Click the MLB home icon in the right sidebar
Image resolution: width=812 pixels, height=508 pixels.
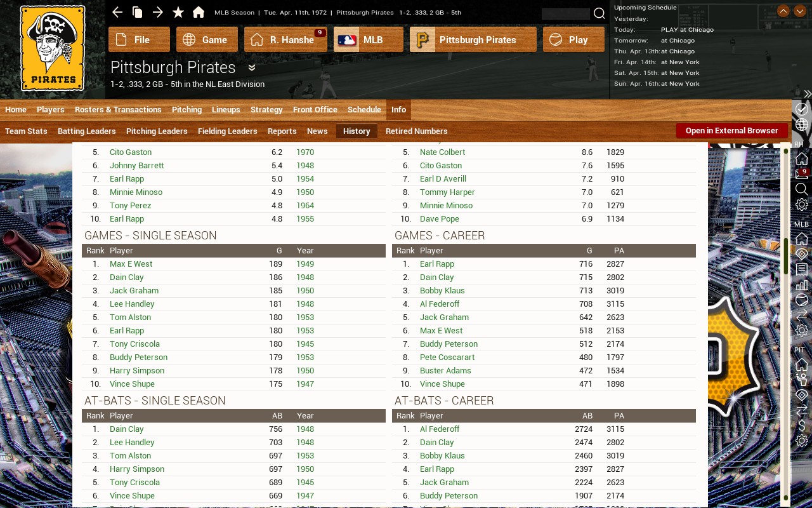tap(801, 239)
